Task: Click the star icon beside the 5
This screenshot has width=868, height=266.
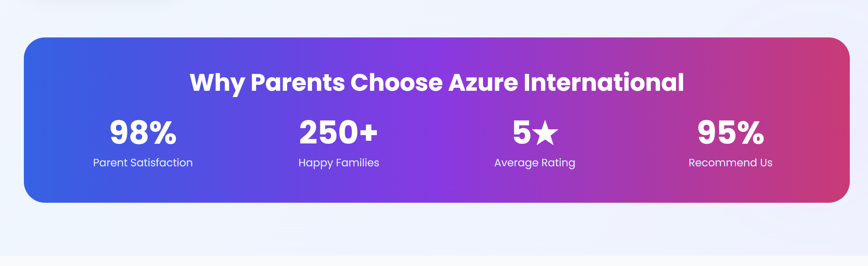Action: pyautogui.click(x=546, y=133)
